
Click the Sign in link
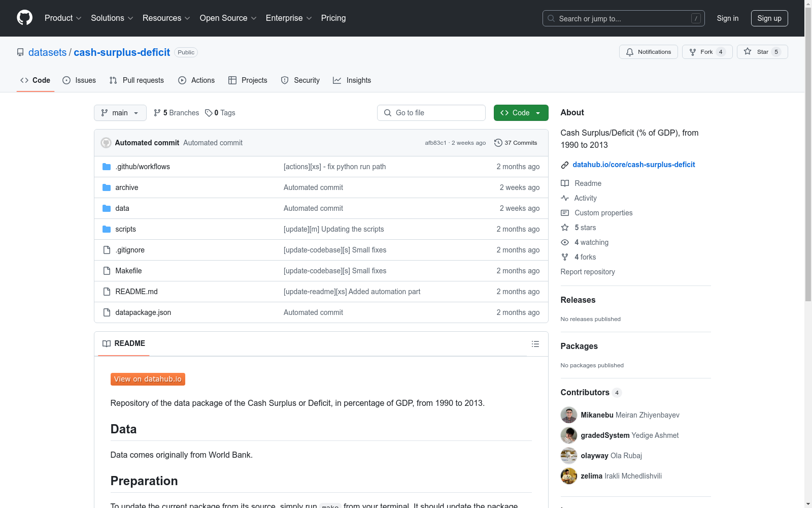(727, 18)
